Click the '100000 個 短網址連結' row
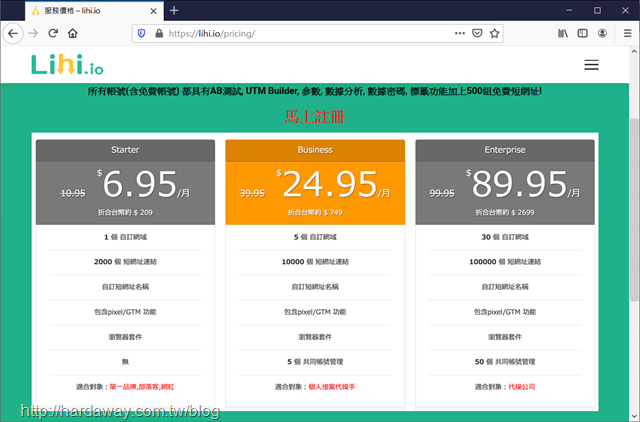Viewport: 640px width, 422px height. (505, 262)
